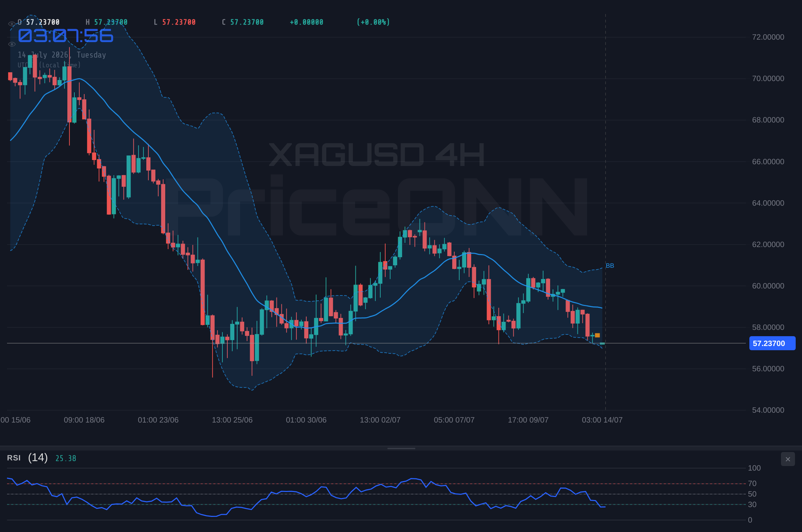The width and height of the screenshot is (802, 532).
Task: Click the 60.00000 price axis label
Action: (x=768, y=286)
